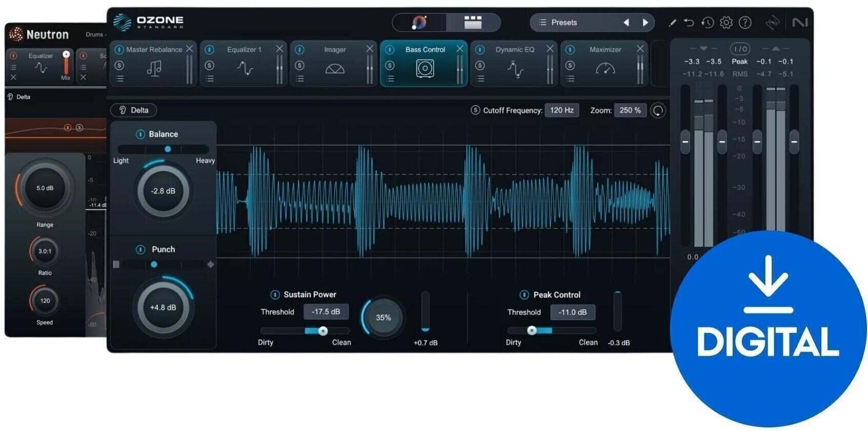
Task: Open the Cutoff Frequency 120 Hz field
Action: (562, 110)
